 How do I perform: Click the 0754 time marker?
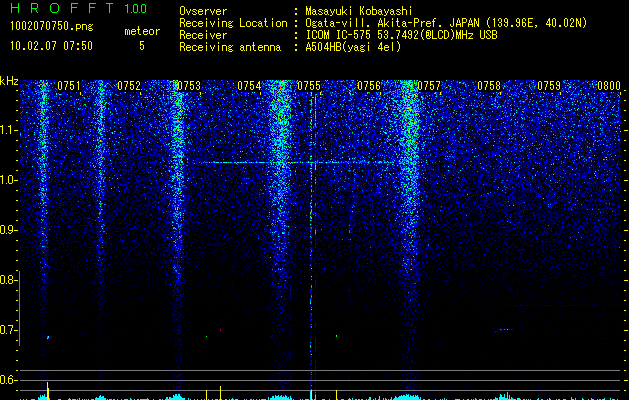249,86
